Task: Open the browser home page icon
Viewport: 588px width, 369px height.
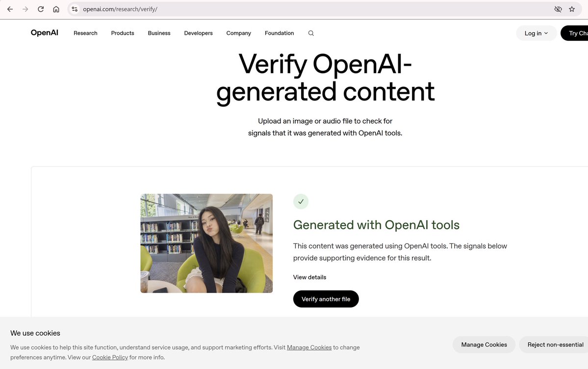Action: [x=56, y=9]
